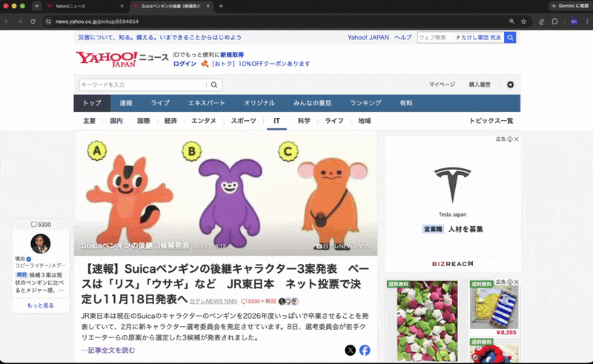Open the Chrome three-dot menu
Image resolution: width=593 pixels, height=364 pixels.
tap(587, 21)
